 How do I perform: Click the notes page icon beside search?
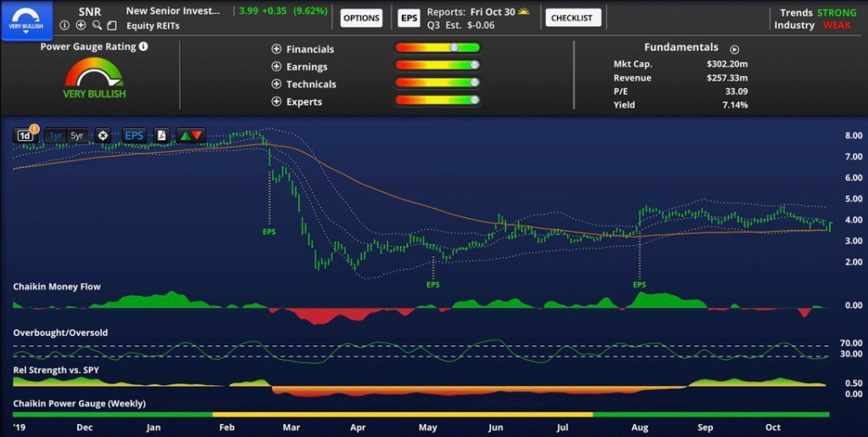(111, 25)
